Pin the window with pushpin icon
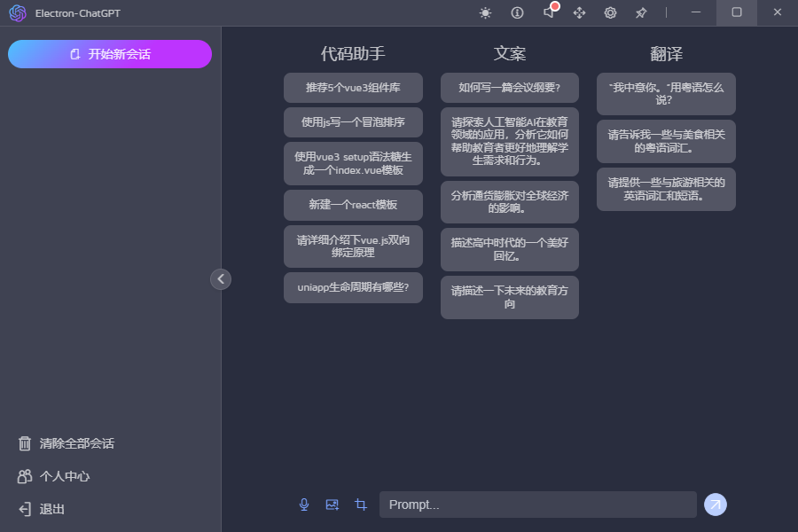Viewport: 798px width, 532px height. point(641,12)
